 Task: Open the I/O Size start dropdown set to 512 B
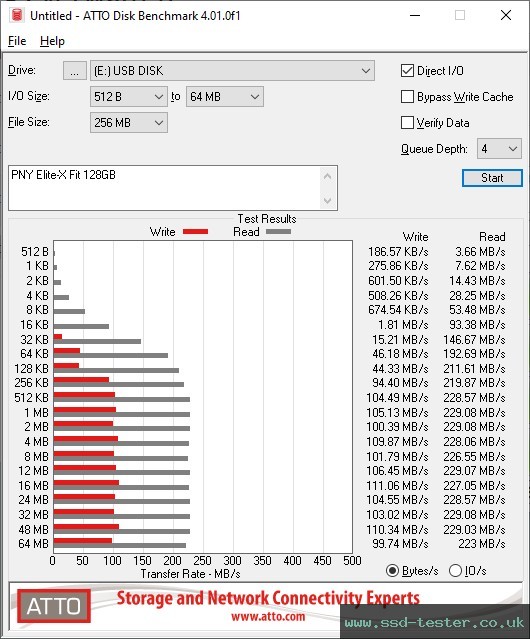pos(128,97)
